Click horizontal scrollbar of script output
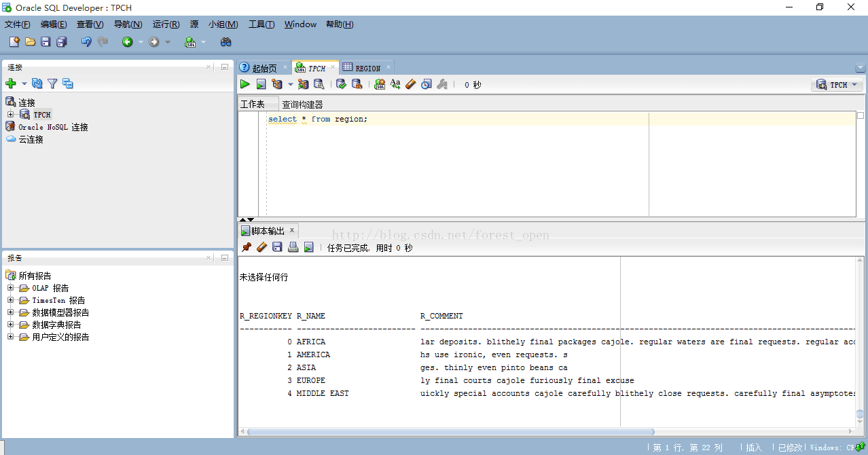Screen dimensions: 868x455 (450, 432)
